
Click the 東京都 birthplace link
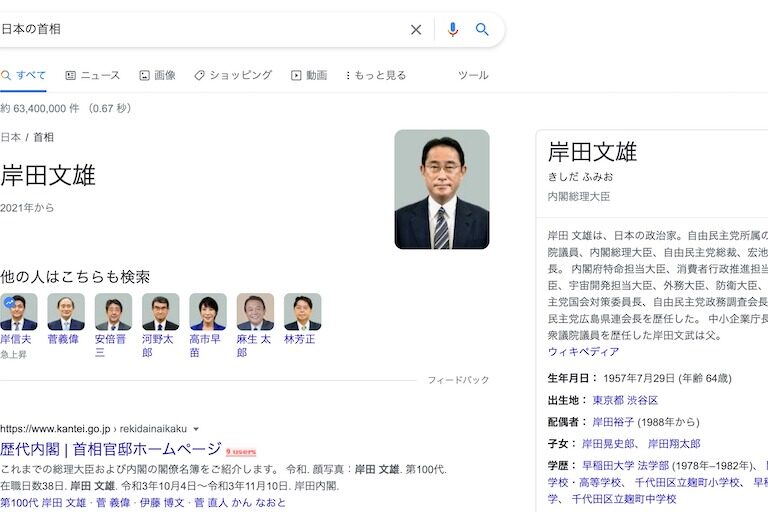point(608,400)
